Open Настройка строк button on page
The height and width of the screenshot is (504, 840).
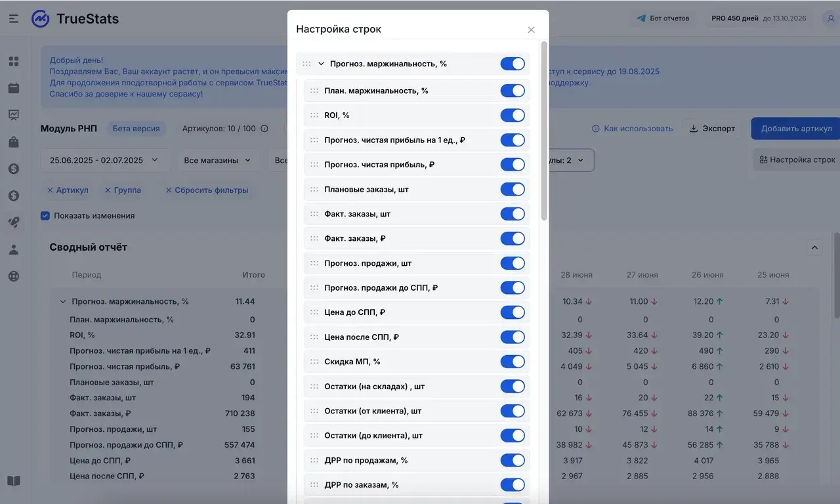(797, 159)
